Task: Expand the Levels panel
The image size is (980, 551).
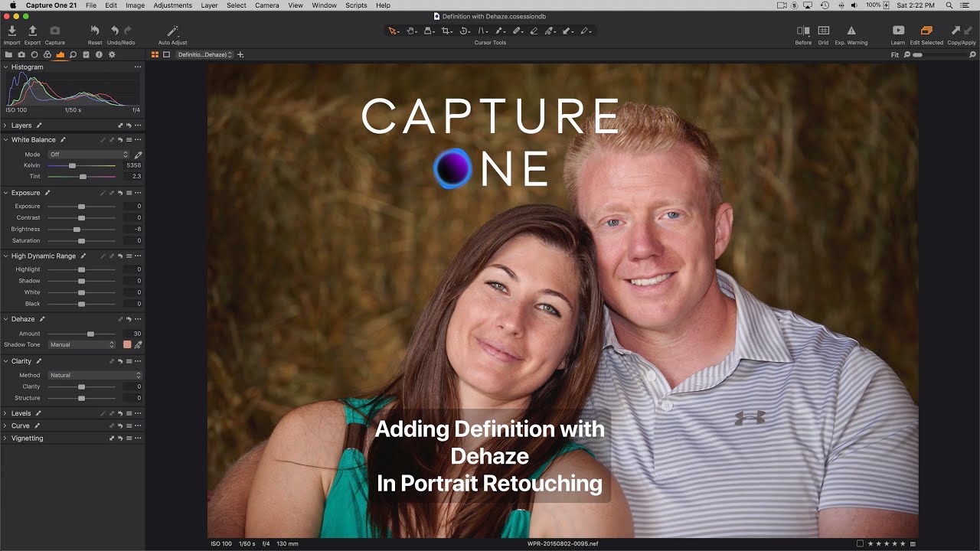Action: pyautogui.click(x=5, y=413)
